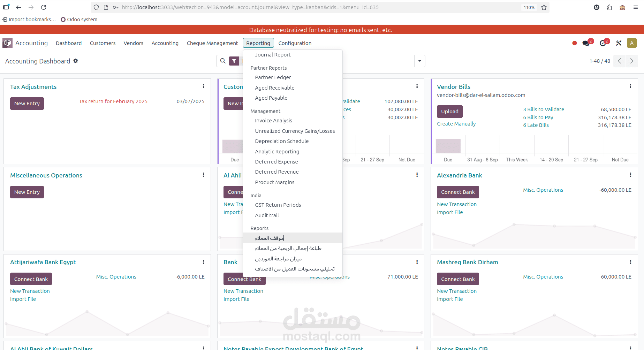Open Tax Adjustments card kebab menu
This screenshot has height=350, width=644.
204,86
